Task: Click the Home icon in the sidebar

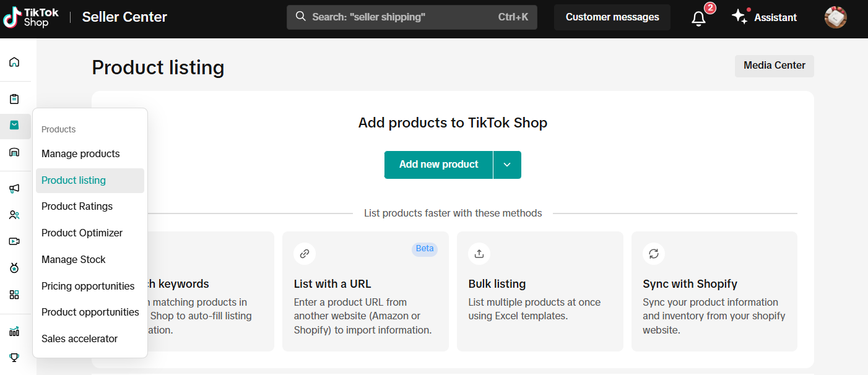Action: click(x=14, y=62)
